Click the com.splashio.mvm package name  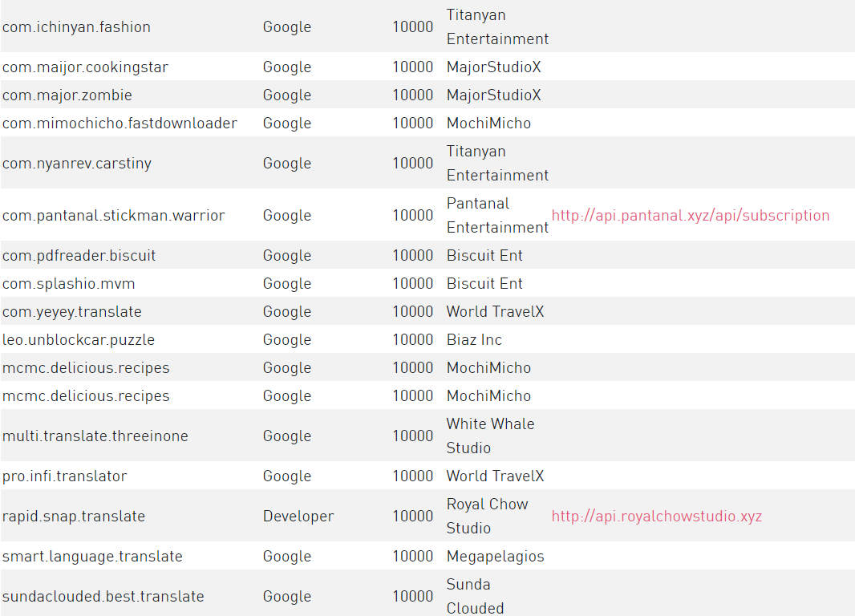click(69, 283)
